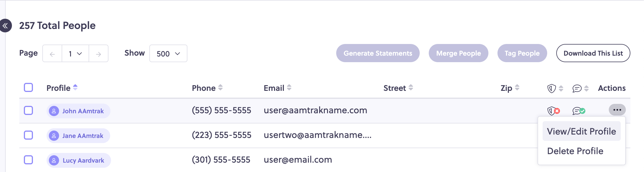Collapse the sidebar with double-chevron icon

(5, 26)
